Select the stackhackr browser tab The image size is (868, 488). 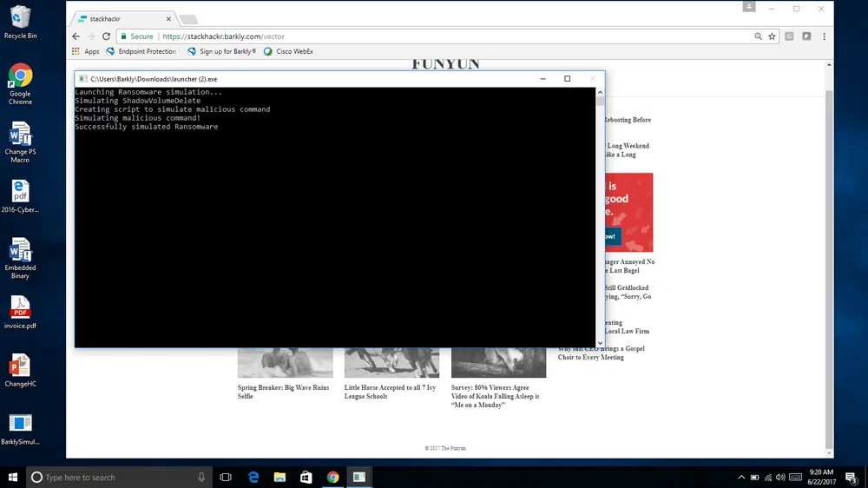[x=122, y=19]
